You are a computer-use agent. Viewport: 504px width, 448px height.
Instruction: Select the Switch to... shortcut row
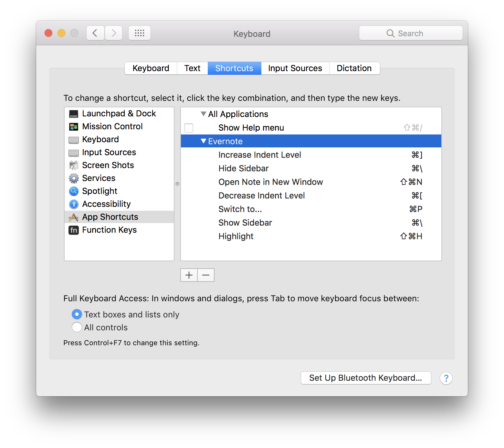311,209
